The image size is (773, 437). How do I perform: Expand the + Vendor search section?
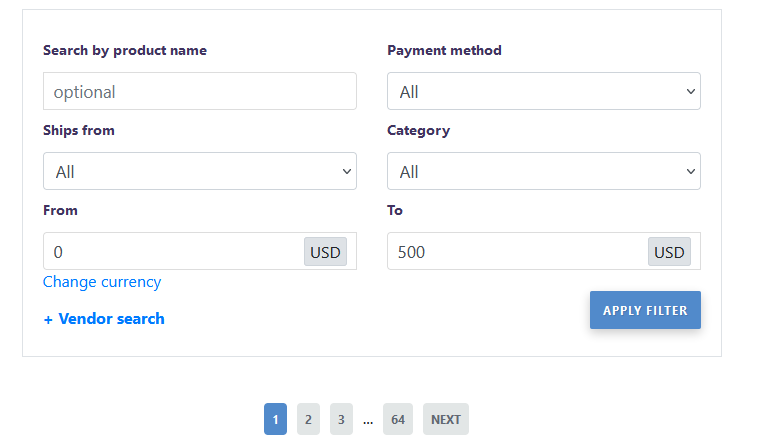[x=104, y=319]
